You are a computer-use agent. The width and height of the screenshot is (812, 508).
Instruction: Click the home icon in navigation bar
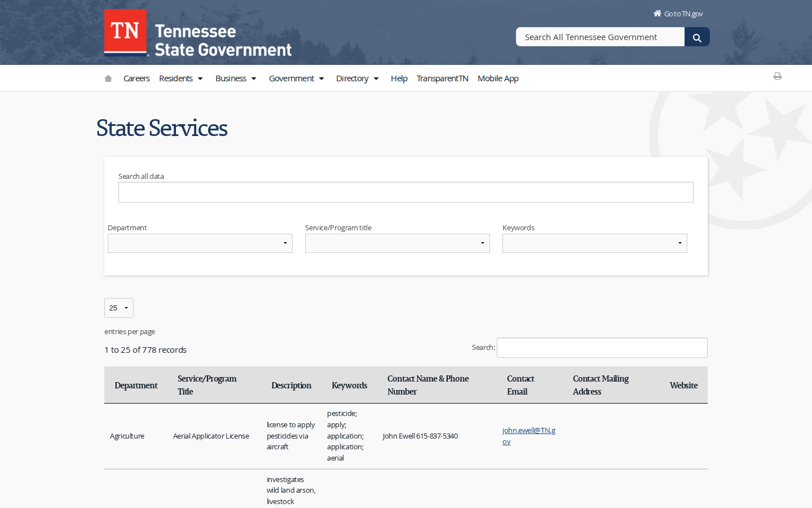tap(108, 78)
